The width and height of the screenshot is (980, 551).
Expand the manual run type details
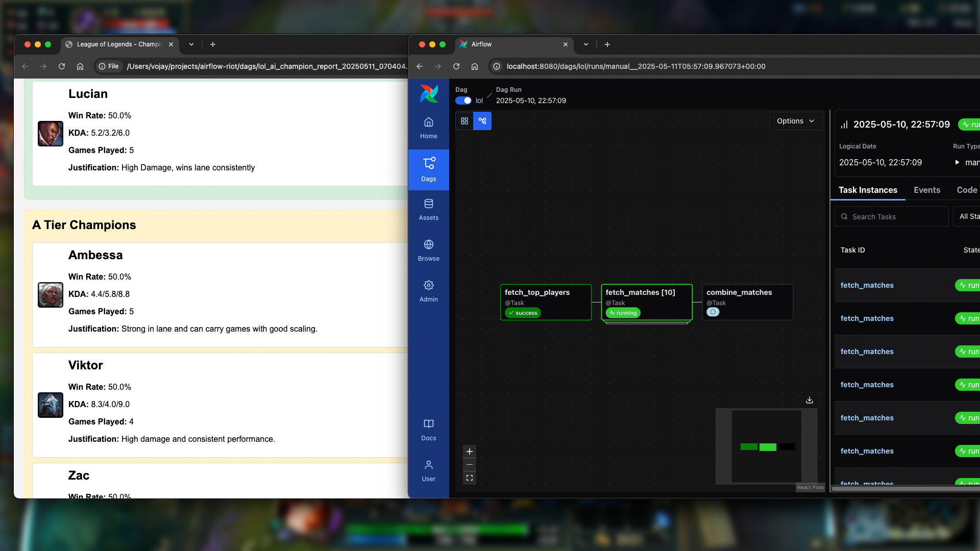[958, 162]
